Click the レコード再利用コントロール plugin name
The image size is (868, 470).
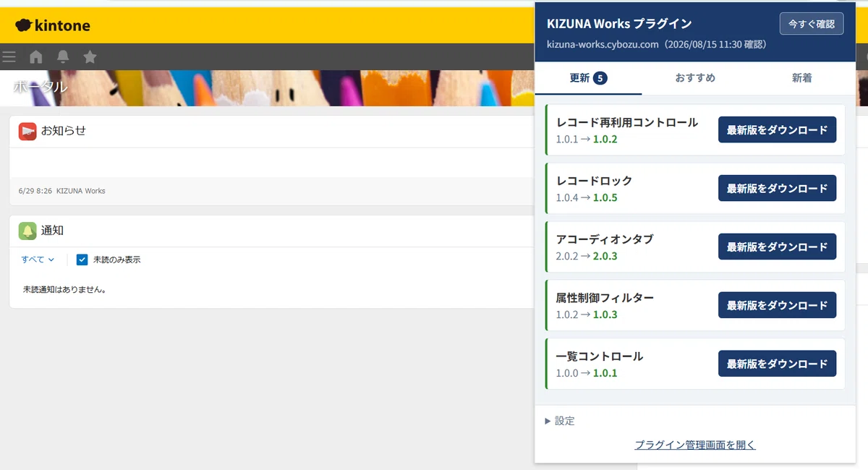pos(627,122)
